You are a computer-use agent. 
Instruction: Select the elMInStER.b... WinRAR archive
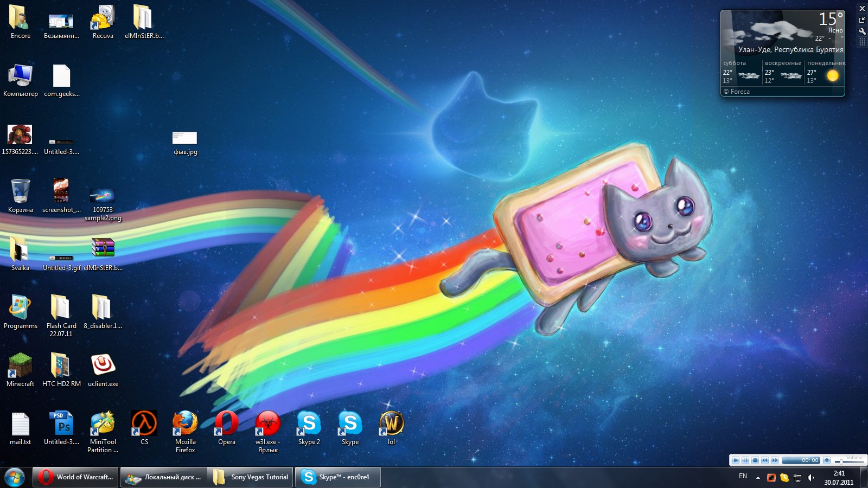103,254
